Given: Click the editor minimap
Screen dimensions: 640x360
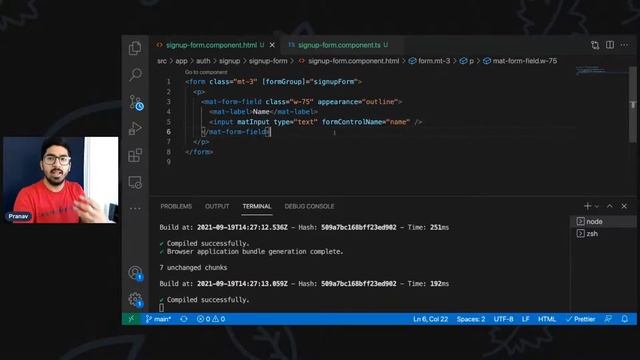Looking at the screenshot, I should click(602, 70).
